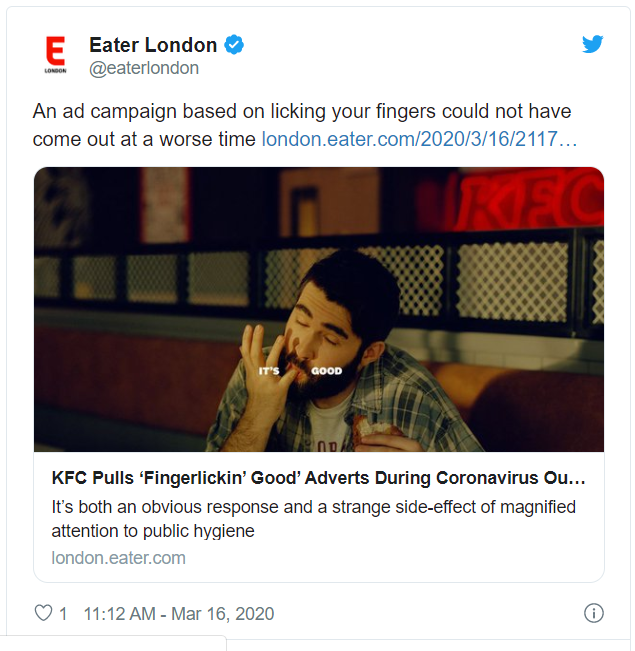Open the tweet info circle icon

593,613
